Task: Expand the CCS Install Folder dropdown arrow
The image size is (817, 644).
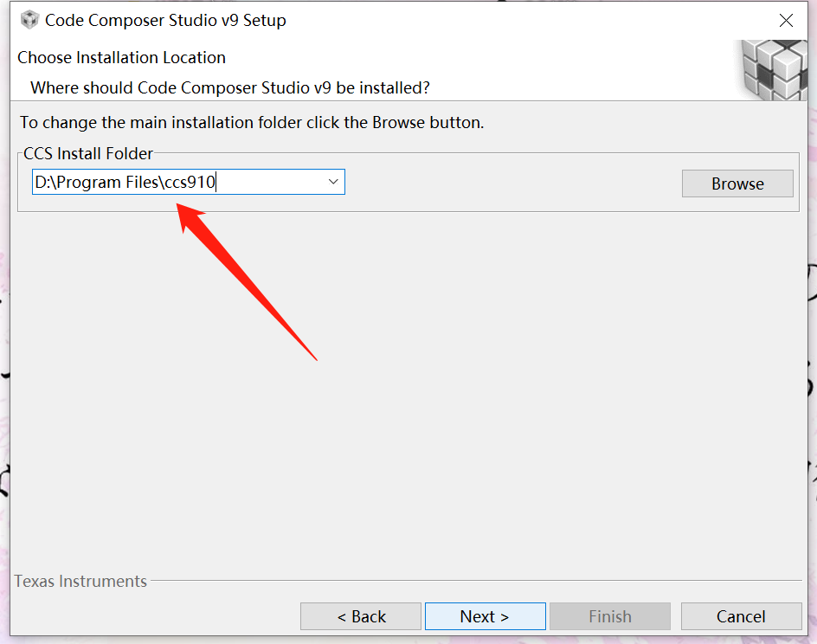Action: tap(333, 182)
